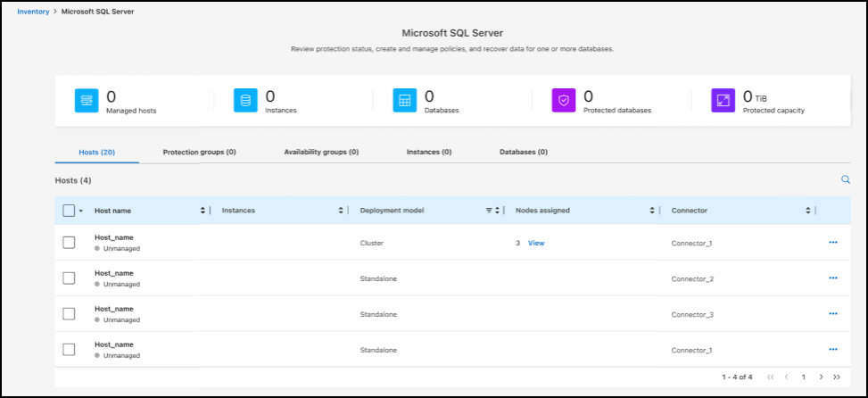Toggle the select-all hosts checkbox in the header
868x398 pixels.
70,211
